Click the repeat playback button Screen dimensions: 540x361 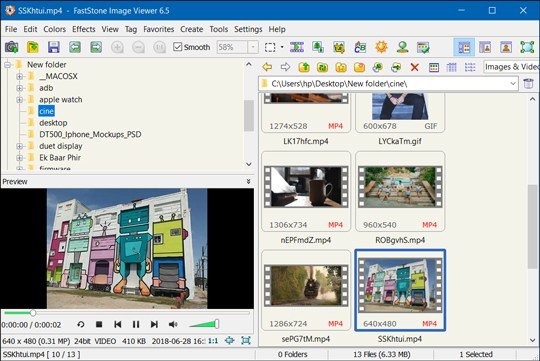(x=81, y=324)
